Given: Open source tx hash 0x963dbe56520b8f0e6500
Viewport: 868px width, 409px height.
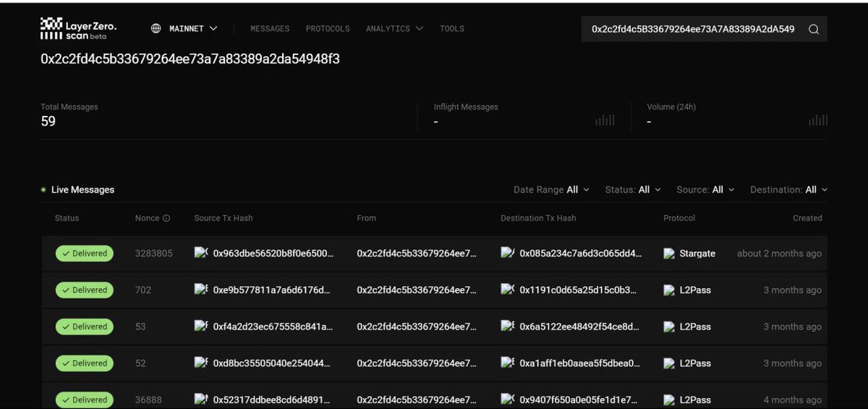Looking at the screenshot, I should click(273, 253).
